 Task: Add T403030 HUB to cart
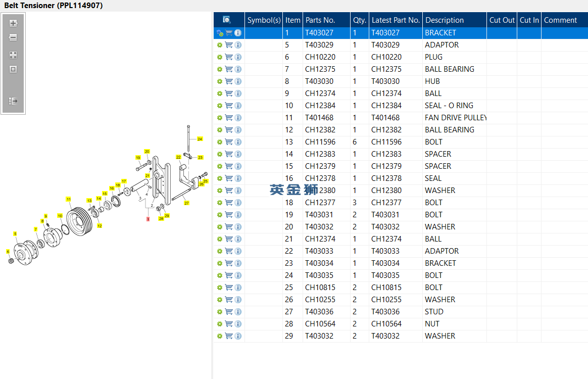tap(229, 81)
